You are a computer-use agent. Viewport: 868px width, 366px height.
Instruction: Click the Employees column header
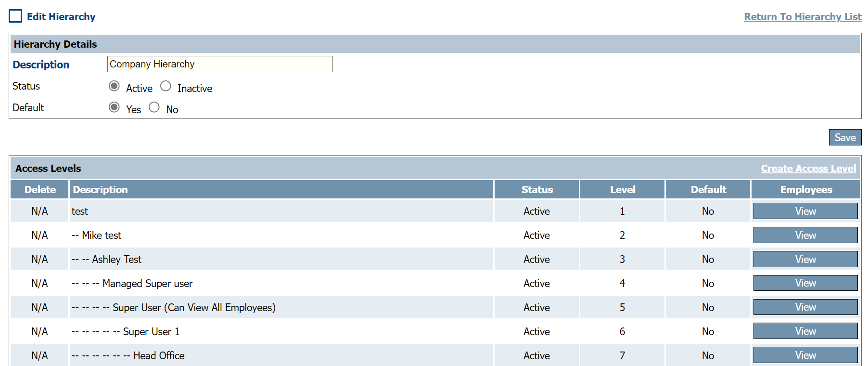pos(806,189)
